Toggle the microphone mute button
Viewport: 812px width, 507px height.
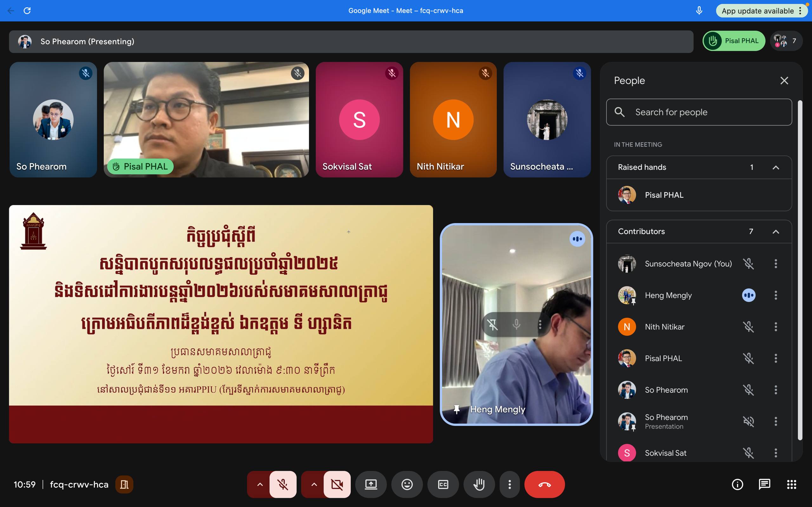283,484
